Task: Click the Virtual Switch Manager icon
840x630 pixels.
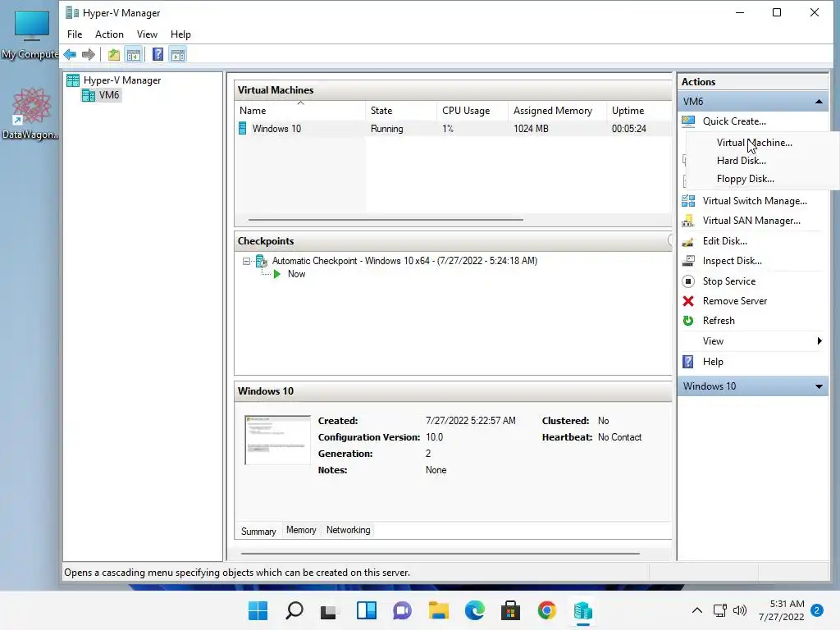Action: [x=688, y=201]
